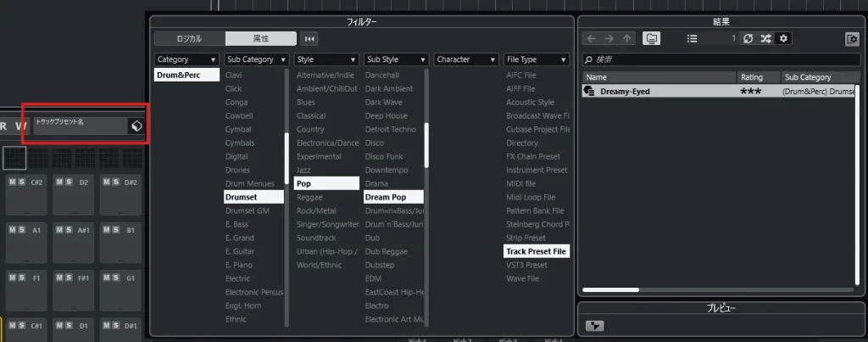The height and width of the screenshot is (342, 868).
Task: Solo the A1 drum pad
Action: tap(21, 229)
